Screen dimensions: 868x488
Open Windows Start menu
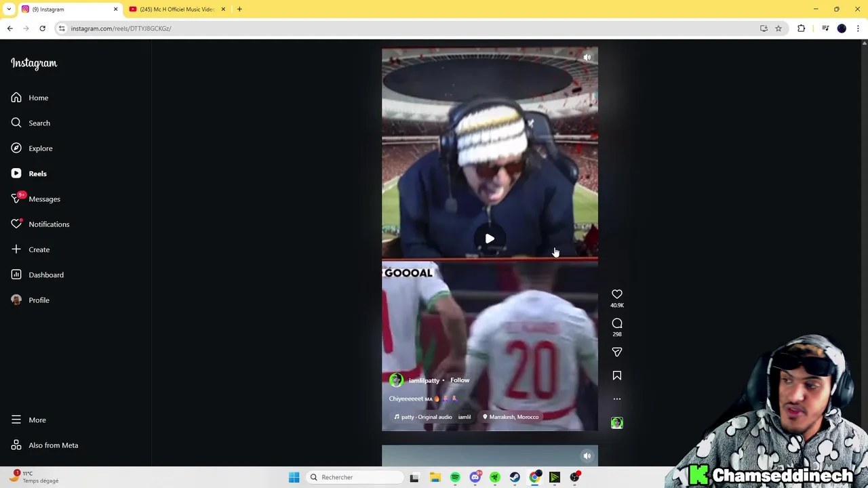294,477
